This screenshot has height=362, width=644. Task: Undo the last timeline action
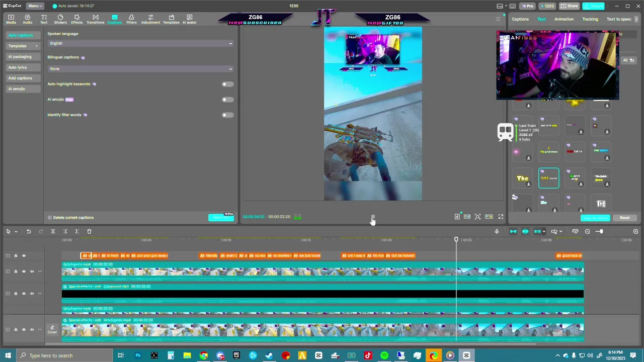29,231
